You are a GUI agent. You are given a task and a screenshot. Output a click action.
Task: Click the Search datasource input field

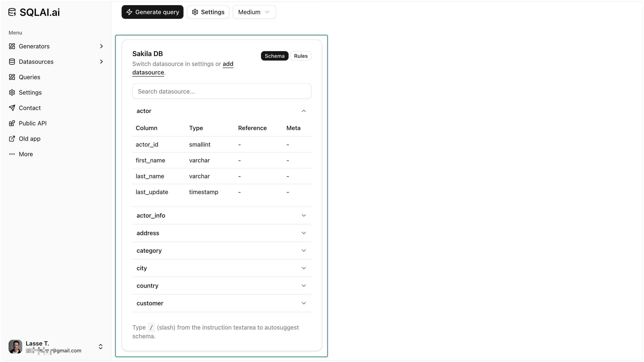222,91
